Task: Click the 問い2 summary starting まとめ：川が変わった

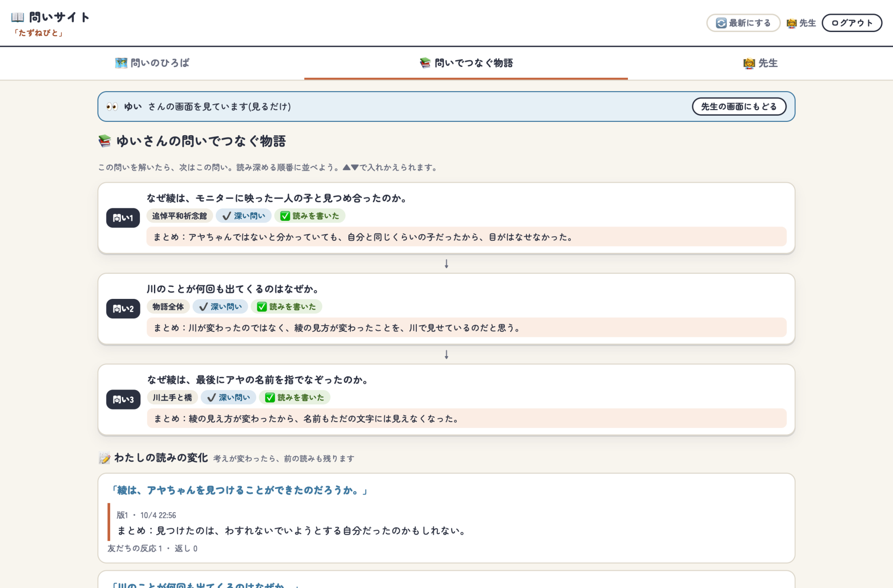Action: 466,328
